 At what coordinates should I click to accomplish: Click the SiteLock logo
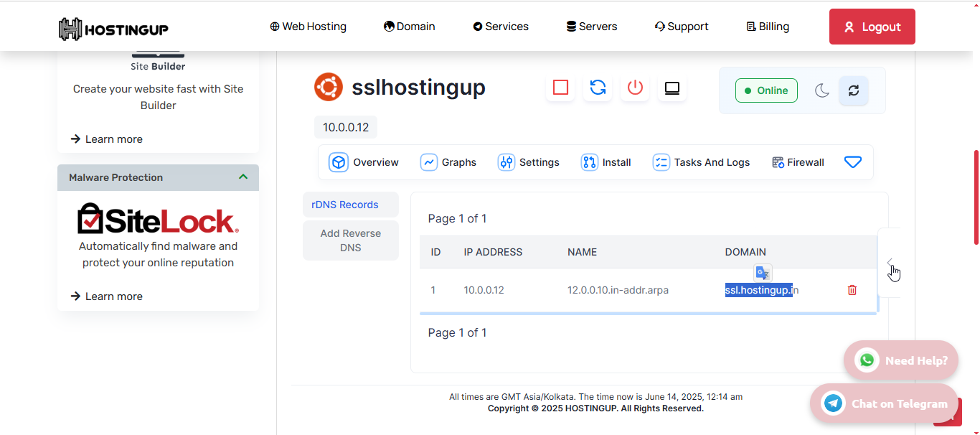click(x=158, y=218)
